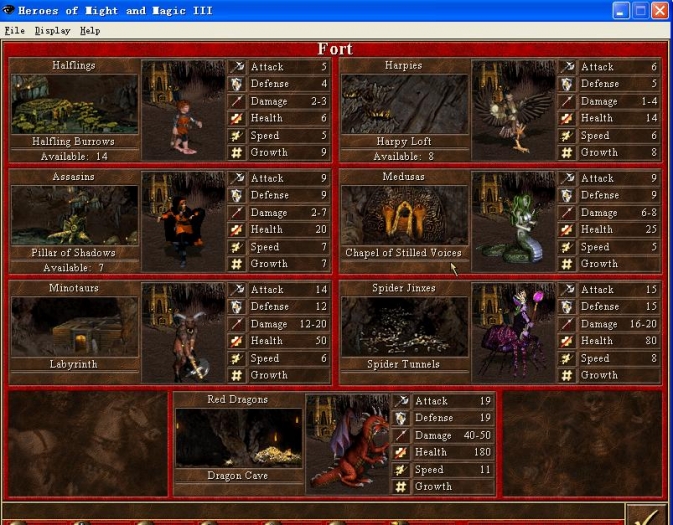Image resolution: width=673 pixels, height=525 pixels.
Task: Select the Halfling creature portrait
Action: (x=183, y=110)
